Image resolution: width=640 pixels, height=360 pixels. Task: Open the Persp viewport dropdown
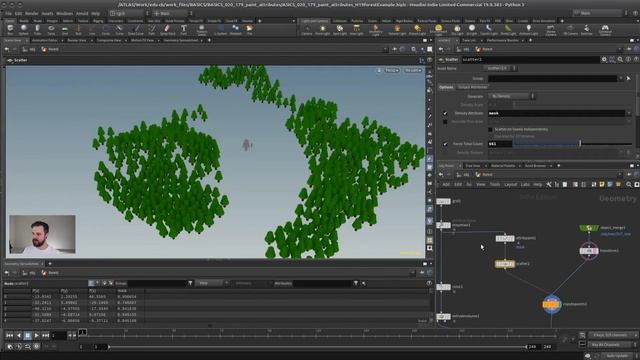point(391,70)
